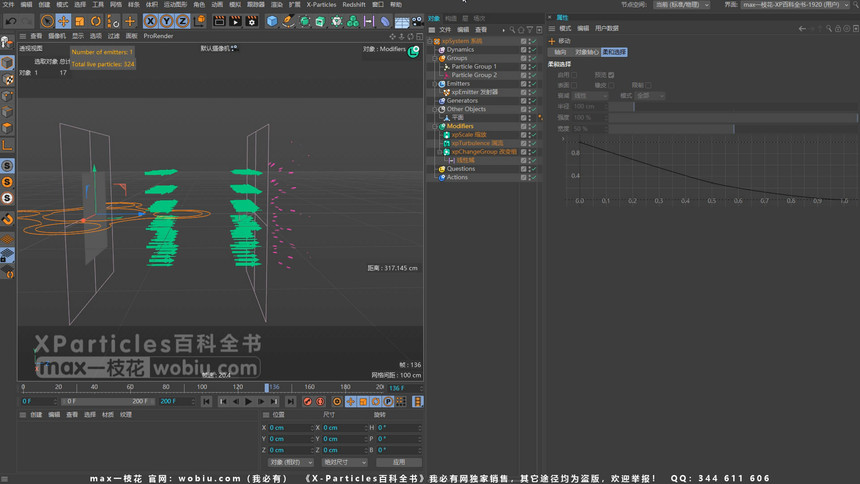Image resolution: width=860 pixels, height=484 pixels.
Task: Click Render View clapperboard icon
Action: (219, 21)
